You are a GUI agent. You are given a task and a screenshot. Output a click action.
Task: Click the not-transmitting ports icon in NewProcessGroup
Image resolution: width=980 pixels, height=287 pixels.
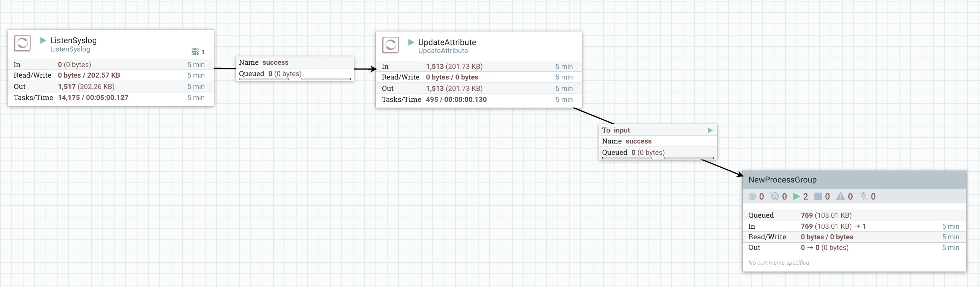[x=774, y=196]
